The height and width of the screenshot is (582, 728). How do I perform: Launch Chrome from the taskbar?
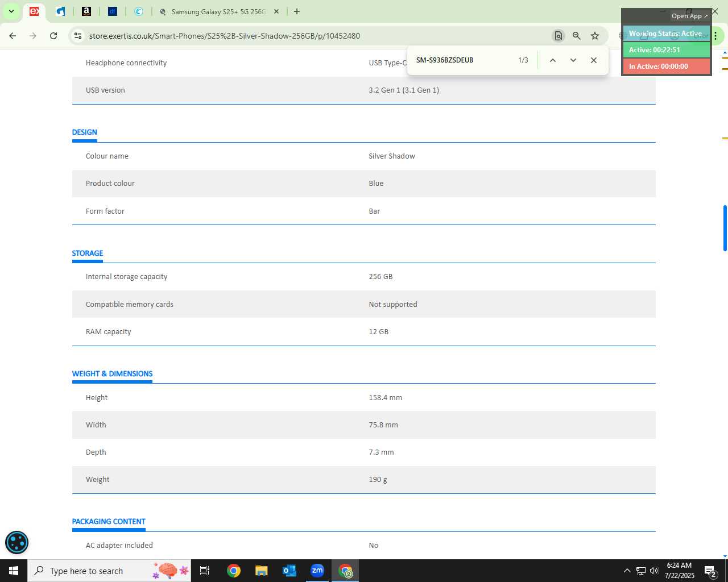234,571
